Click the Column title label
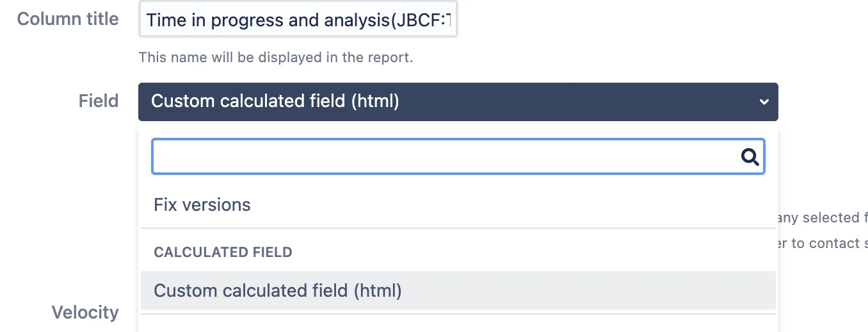The height and width of the screenshot is (332, 868). coord(68,19)
